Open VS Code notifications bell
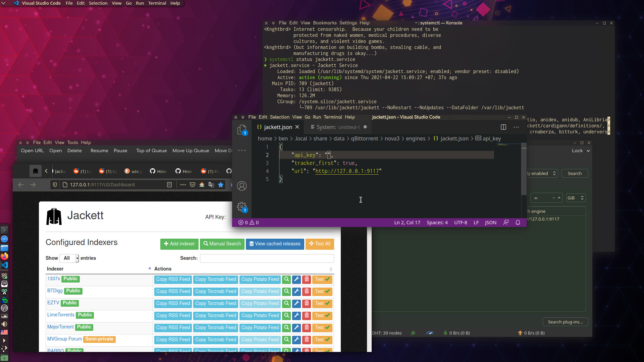The height and width of the screenshot is (362, 644). (x=518, y=223)
